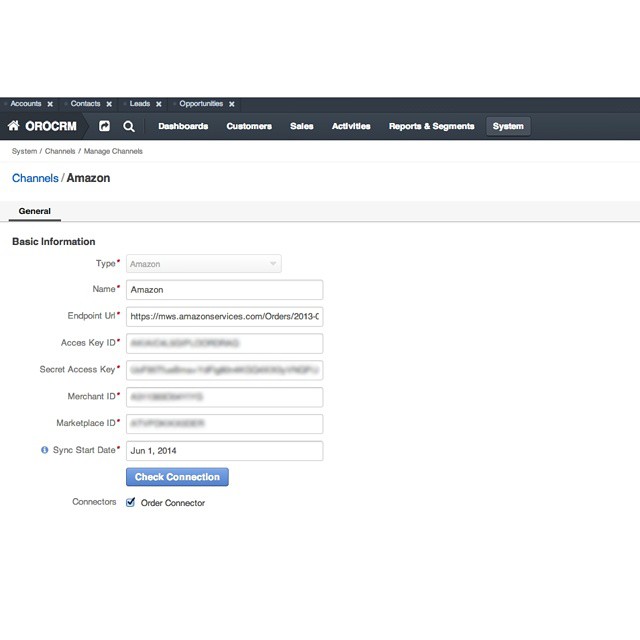The image size is (640, 640).
Task: Click the Channels link in page title
Action: 35,178
